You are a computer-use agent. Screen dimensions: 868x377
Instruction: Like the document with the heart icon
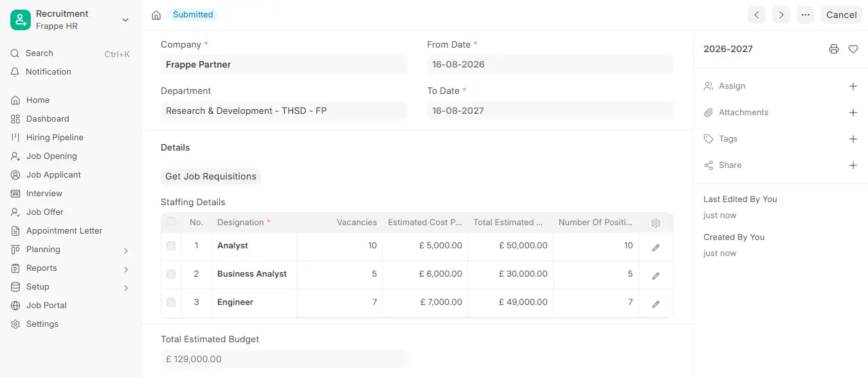(x=853, y=49)
